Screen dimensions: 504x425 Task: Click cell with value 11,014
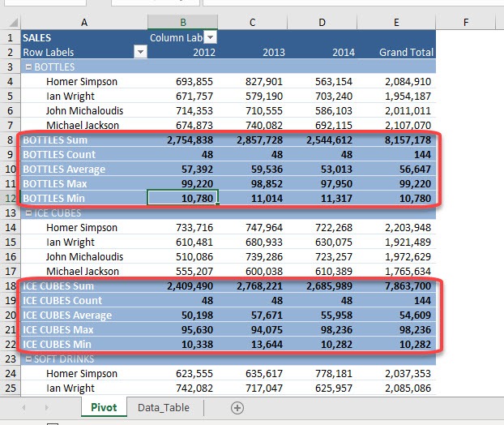click(x=252, y=198)
